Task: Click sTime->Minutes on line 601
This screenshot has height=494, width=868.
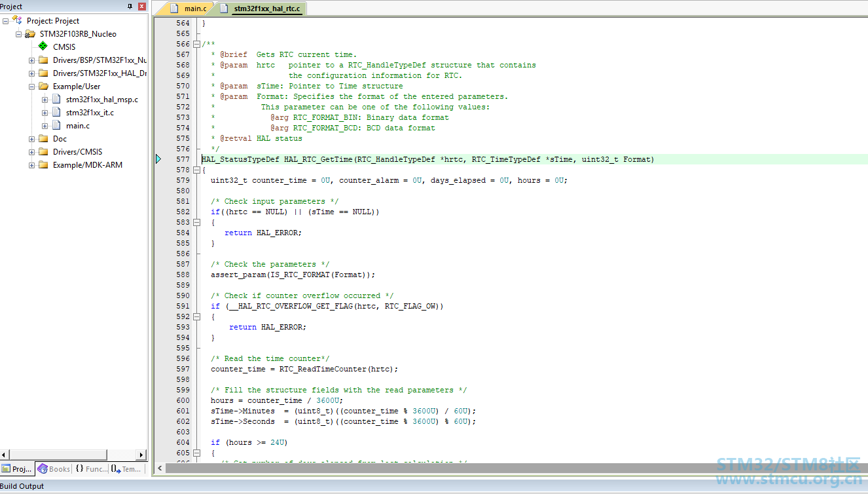Action: coord(243,411)
